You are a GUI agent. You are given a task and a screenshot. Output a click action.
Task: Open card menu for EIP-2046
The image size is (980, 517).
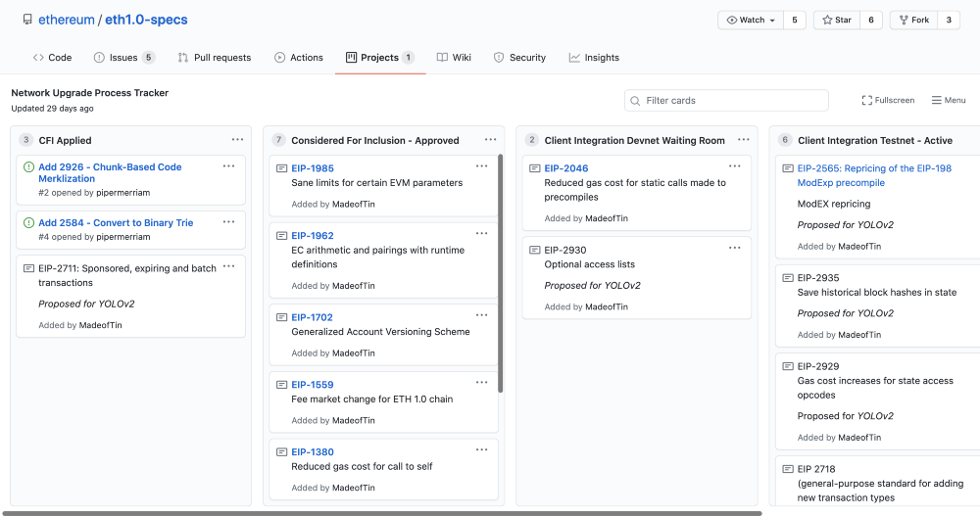click(x=734, y=166)
